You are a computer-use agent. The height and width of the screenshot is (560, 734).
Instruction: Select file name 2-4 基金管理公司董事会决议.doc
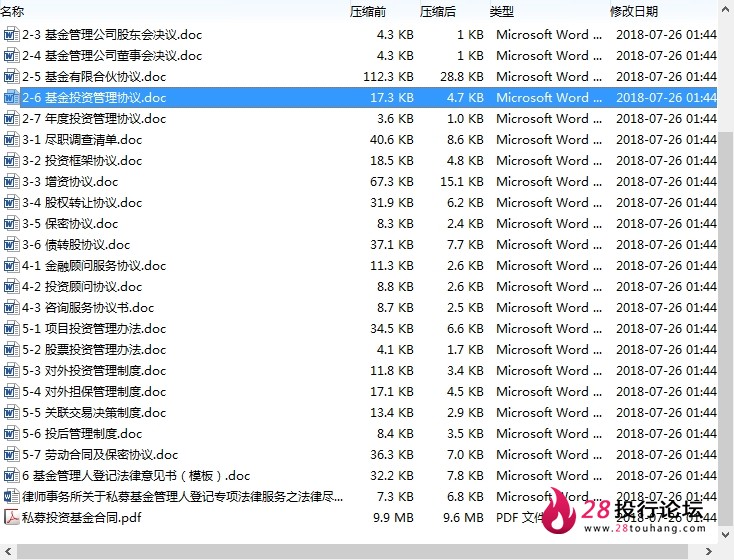(112, 56)
